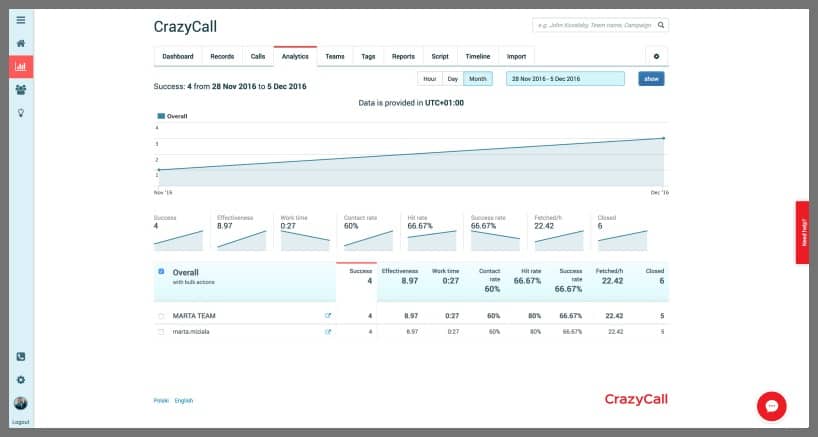Click the search magnifier icon
This screenshot has width=818, height=437.
(x=661, y=26)
